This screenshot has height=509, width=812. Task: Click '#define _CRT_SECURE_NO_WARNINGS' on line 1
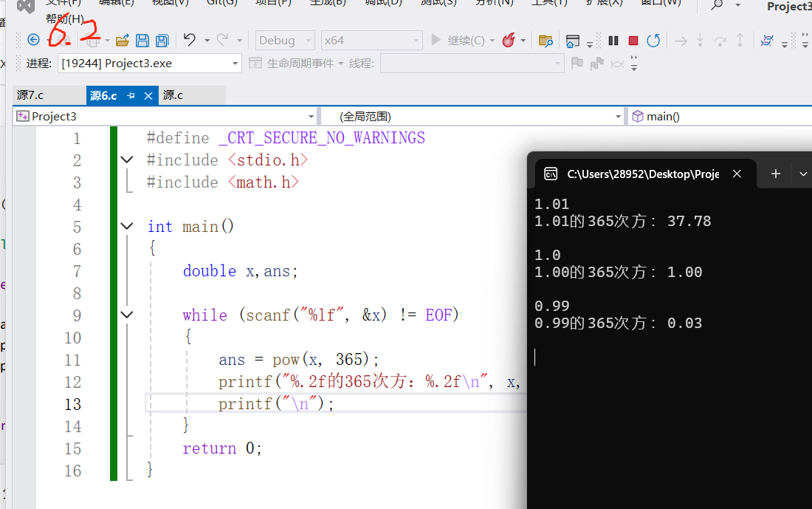pyautogui.click(x=286, y=138)
